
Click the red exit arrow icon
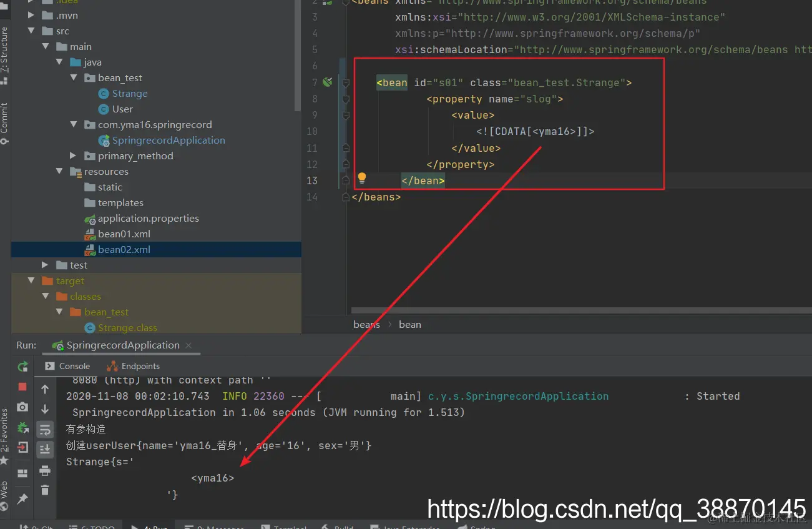(x=22, y=447)
